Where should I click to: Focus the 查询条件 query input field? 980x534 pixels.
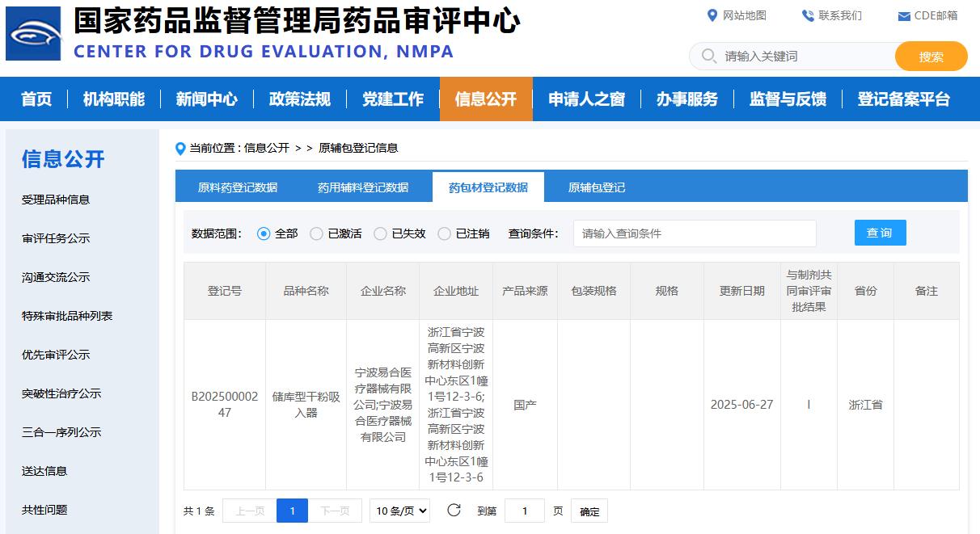(x=695, y=233)
